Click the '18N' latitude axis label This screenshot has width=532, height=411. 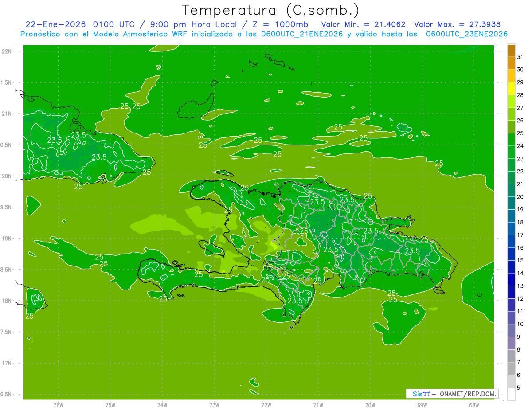(7, 301)
